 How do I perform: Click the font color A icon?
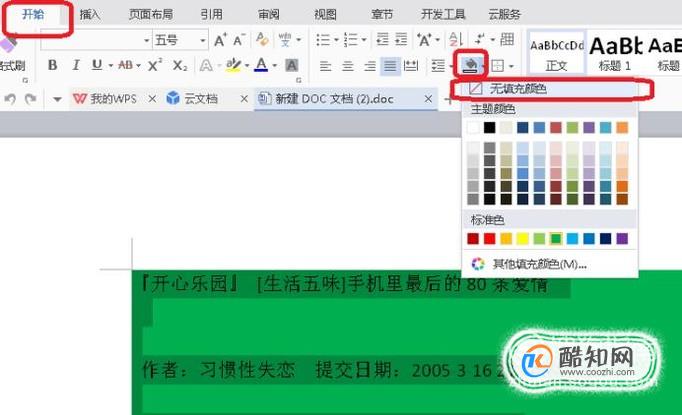[261, 65]
